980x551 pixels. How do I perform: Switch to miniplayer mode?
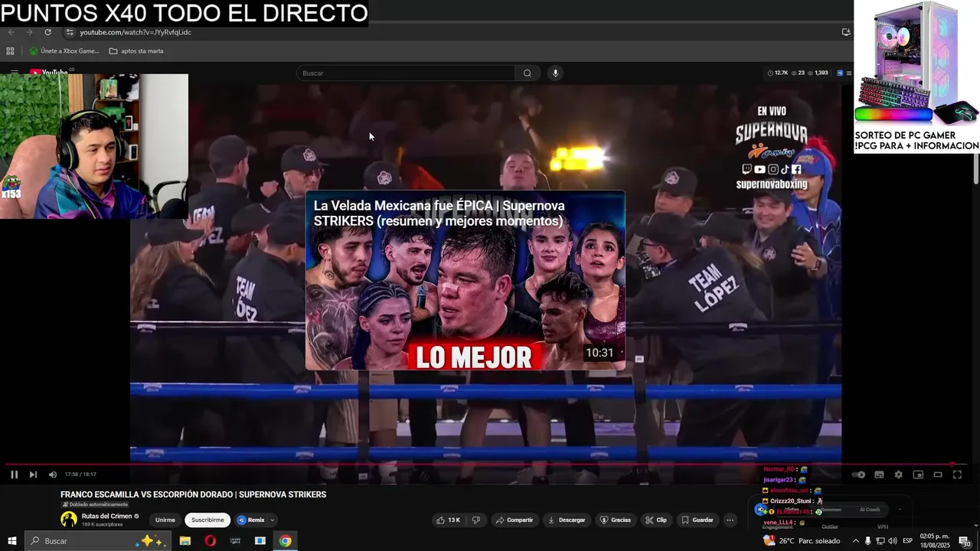918,474
